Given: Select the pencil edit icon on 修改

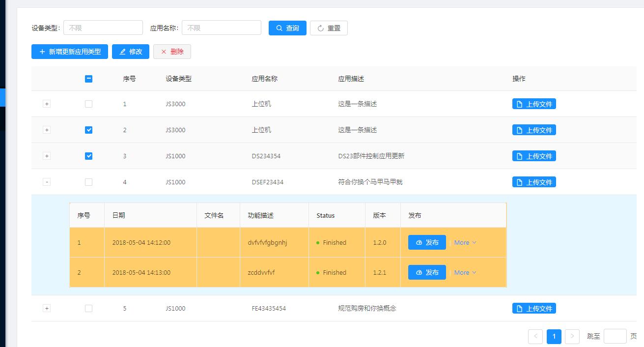Looking at the screenshot, I should (x=123, y=51).
